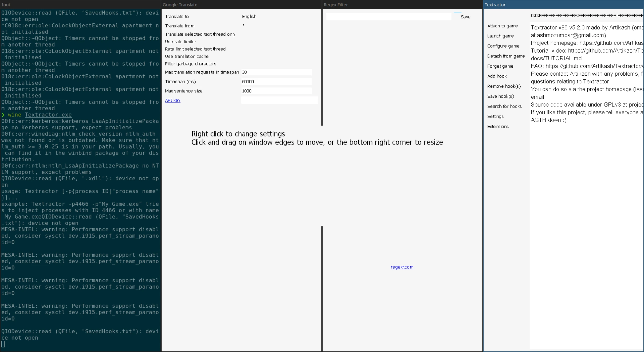Click the Remove hook(s) icon
This screenshot has height=352, width=644.
pos(504,86)
